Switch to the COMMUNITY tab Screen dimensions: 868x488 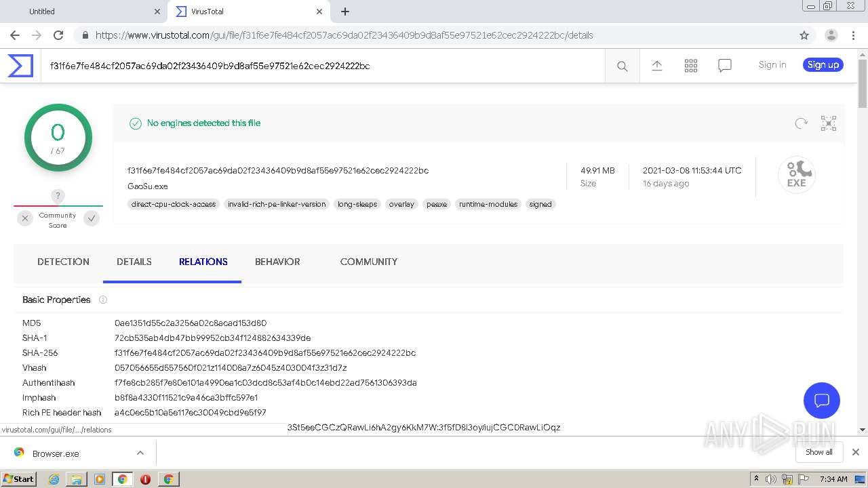click(x=369, y=262)
